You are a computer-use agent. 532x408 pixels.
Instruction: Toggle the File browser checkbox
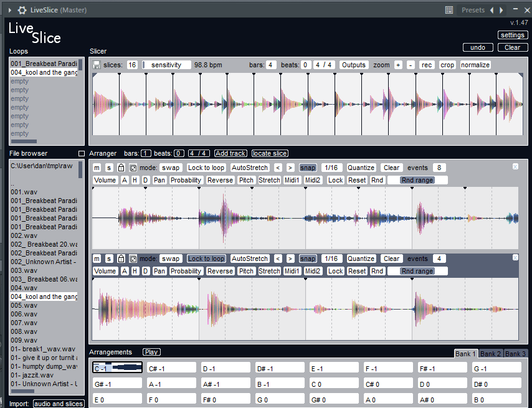click(81, 153)
